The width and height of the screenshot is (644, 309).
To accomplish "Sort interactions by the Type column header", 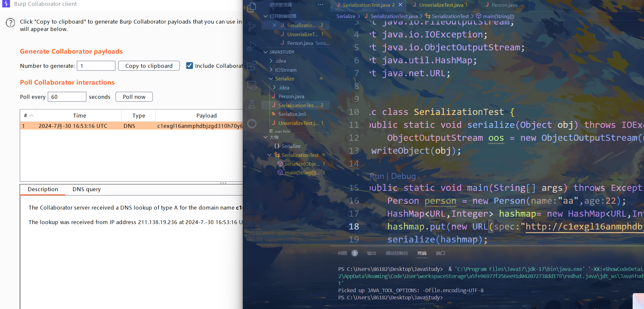I will pyautogui.click(x=139, y=115).
